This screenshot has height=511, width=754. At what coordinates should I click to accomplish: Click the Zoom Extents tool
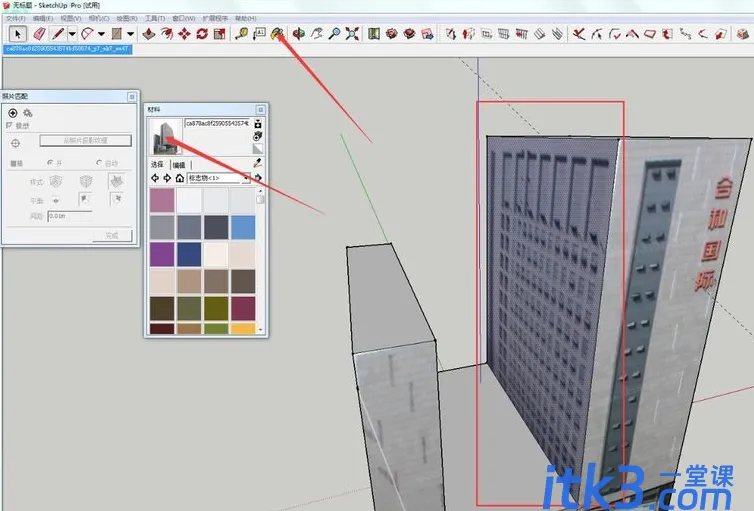point(352,34)
